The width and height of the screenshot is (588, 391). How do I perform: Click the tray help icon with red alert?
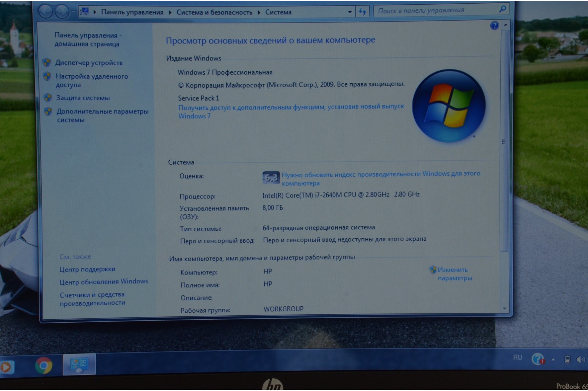[x=538, y=359]
